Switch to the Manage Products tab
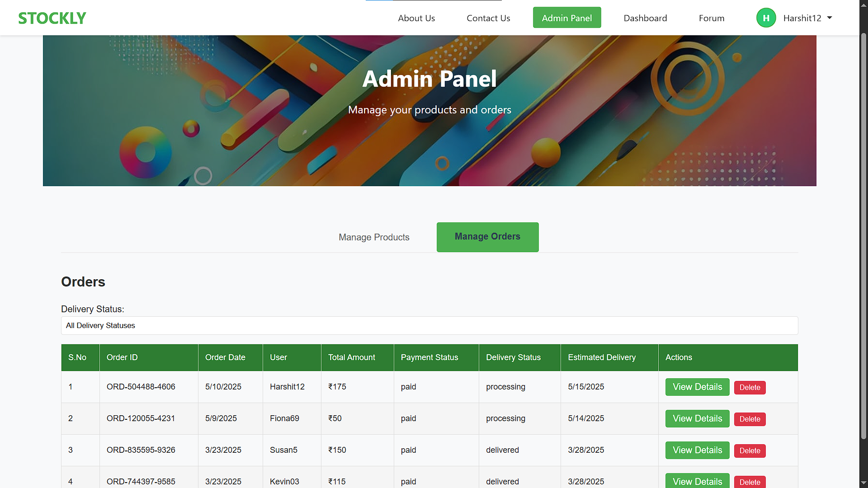868x488 pixels. (x=374, y=237)
